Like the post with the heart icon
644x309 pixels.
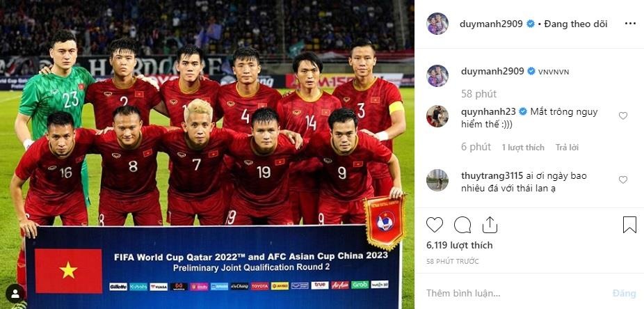pyautogui.click(x=435, y=225)
